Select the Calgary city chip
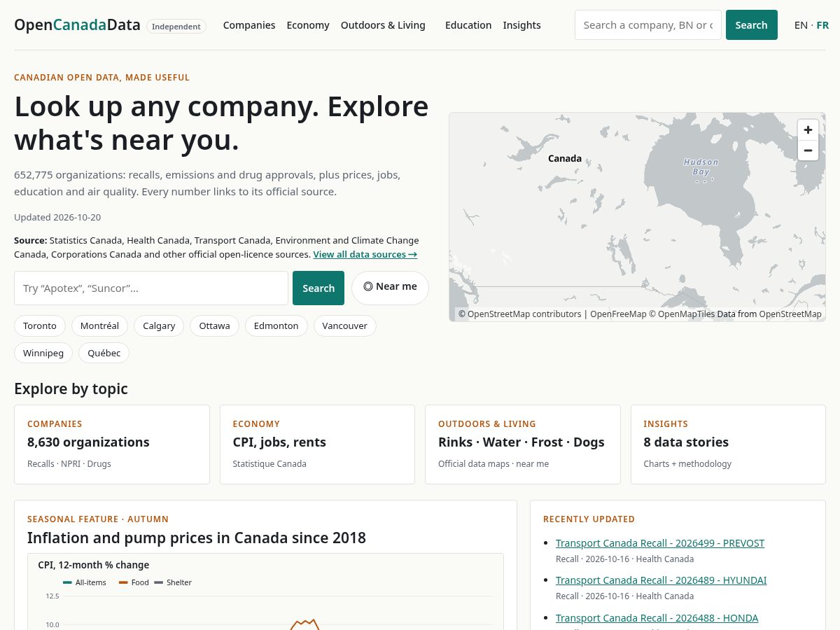Screen dimensions: 840x630 (x=159, y=325)
